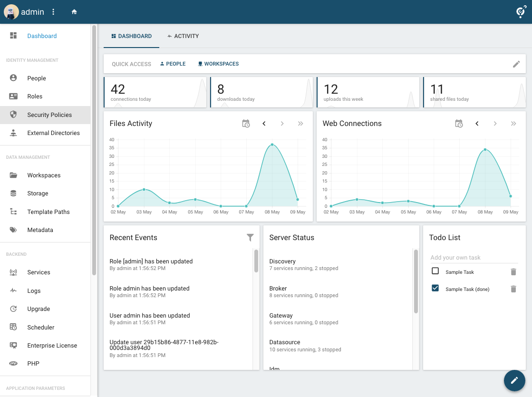This screenshot has height=397, width=532.
Task: Open the Workspaces quick access link
Action: pos(218,64)
